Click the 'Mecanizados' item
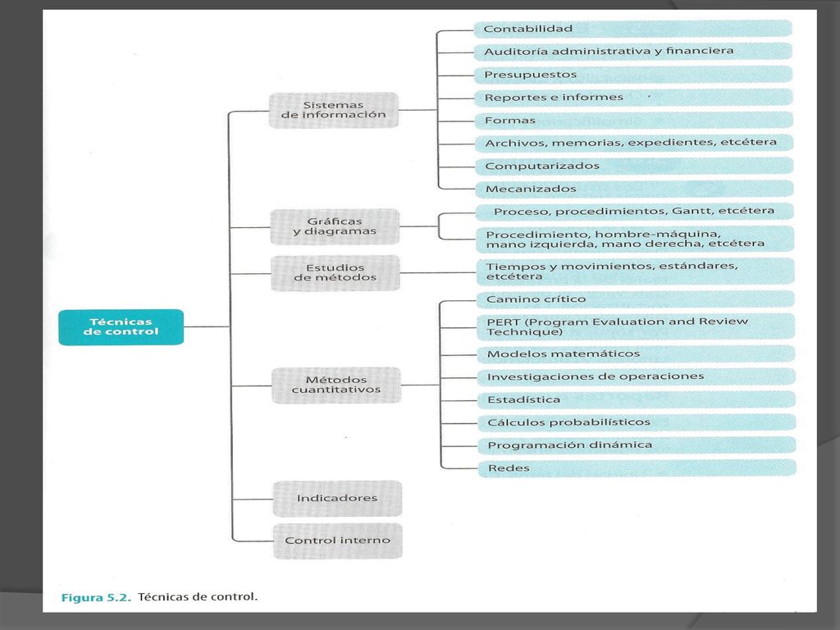The image size is (840, 630). click(x=634, y=189)
